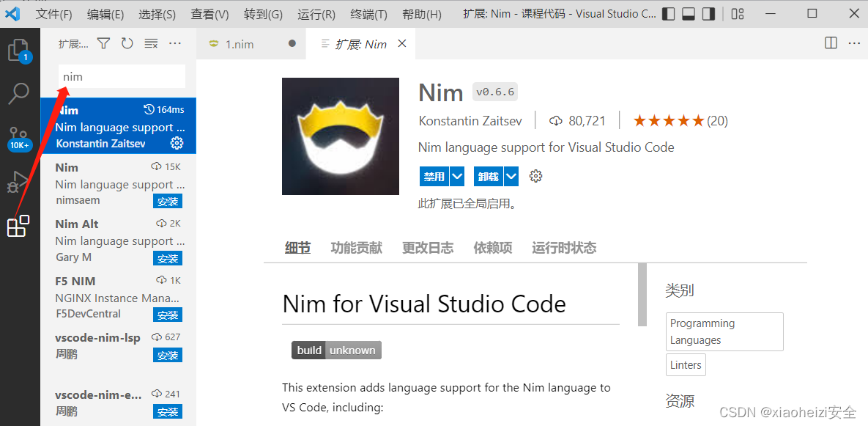Click the 80,721 download count
Viewport: 868px width, 426px height.
(577, 120)
